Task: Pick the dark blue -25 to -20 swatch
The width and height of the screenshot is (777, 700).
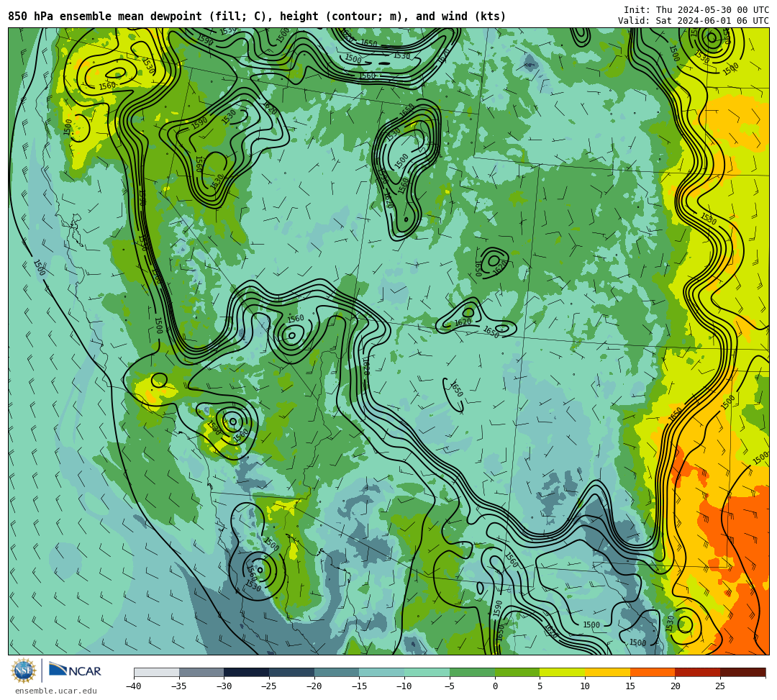Action: tap(292, 672)
